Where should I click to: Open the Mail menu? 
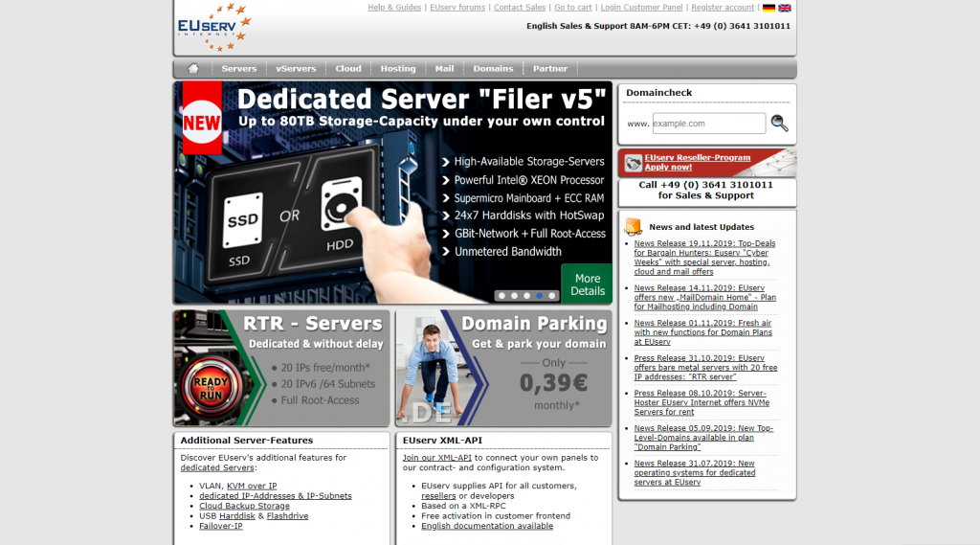(444, 68)
